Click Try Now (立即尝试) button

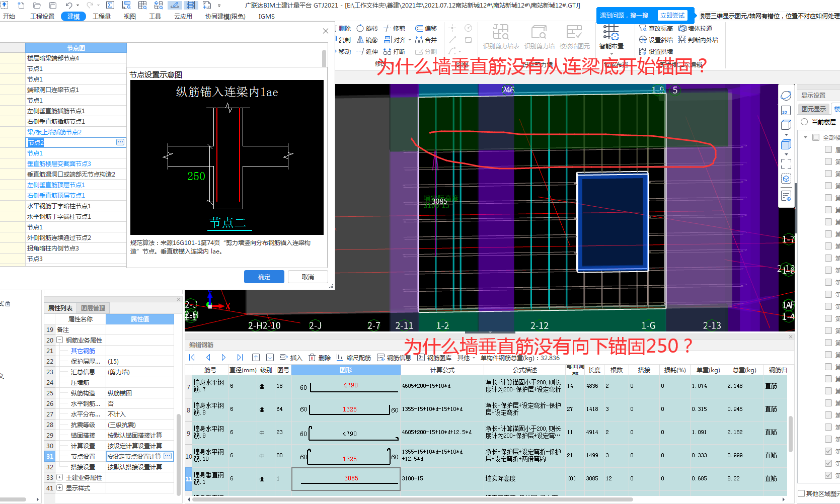click(672, 16)
